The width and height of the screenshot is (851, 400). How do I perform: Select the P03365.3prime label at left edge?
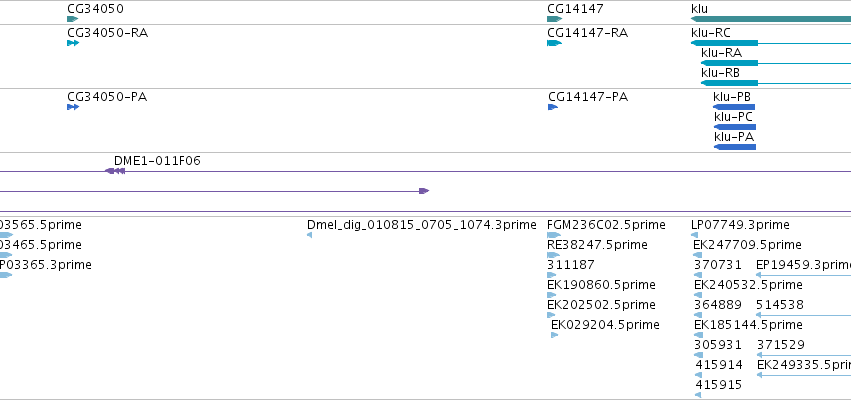coord(46,265)
